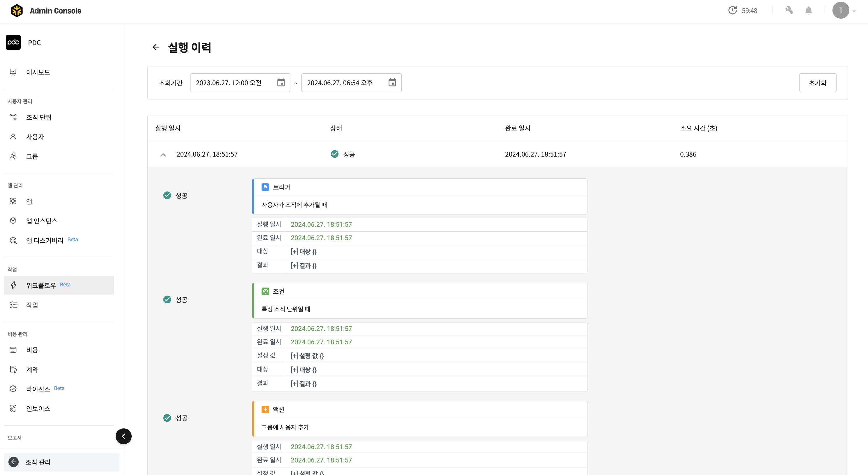This screenshot has height=475, width=868.
Task: Open the end date calendar picker
Action: pyautogui.click(x=392, y=82)
